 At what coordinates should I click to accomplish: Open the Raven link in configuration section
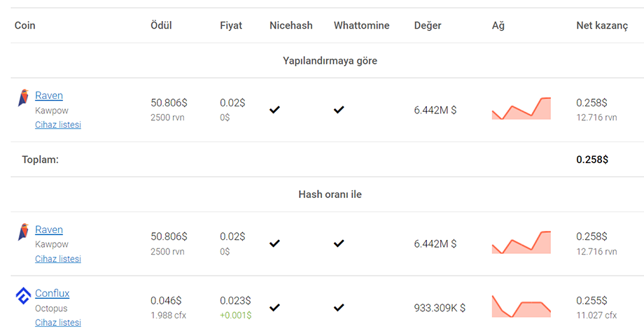click(x=49, y=95)
